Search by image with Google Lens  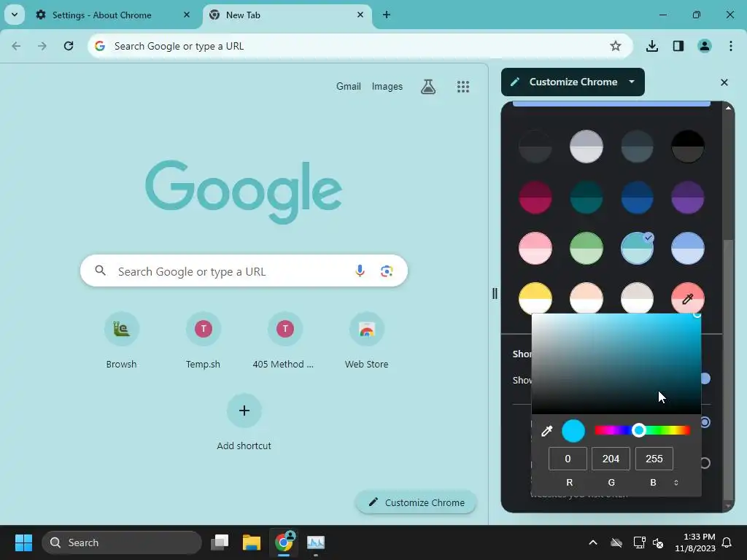[387, 271]
